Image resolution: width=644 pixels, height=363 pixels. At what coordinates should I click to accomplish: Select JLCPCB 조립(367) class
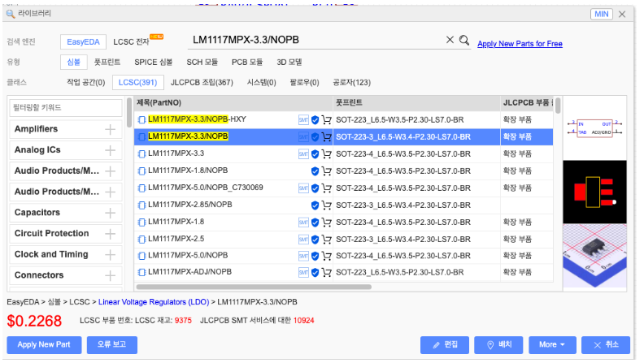[202, 83]
